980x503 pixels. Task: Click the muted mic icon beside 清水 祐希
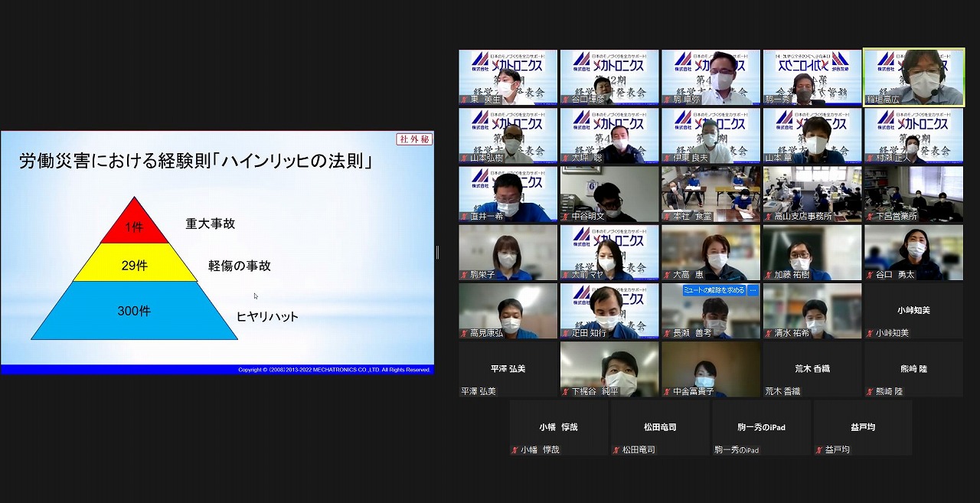point(768,333)
